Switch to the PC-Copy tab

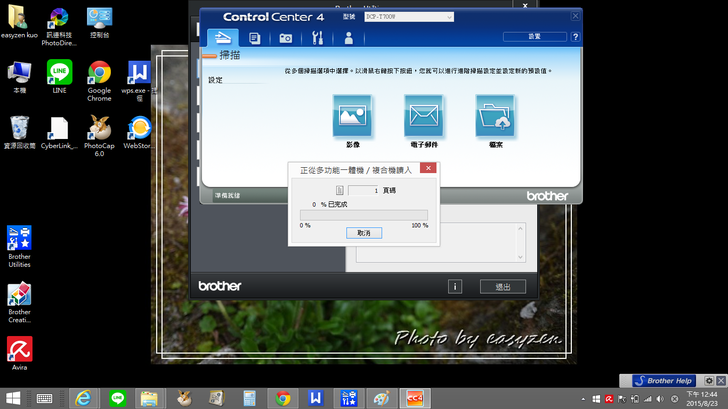pyautogui.click(x=254, y=38)
